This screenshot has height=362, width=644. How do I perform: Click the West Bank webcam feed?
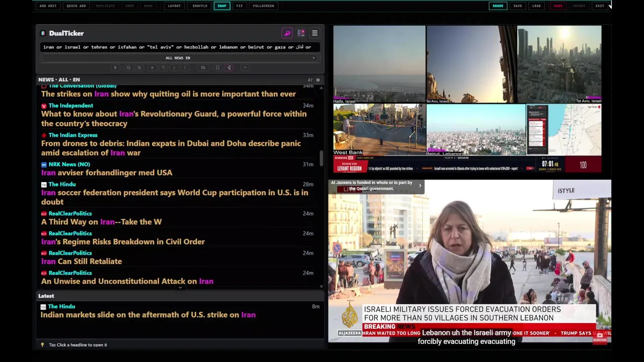(x=379, y=130)
